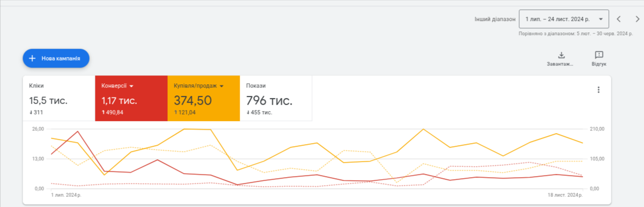Go to previous date range arrow
Image resolution: width=644 pixels, height=207 pixels.
click(619, 19)
